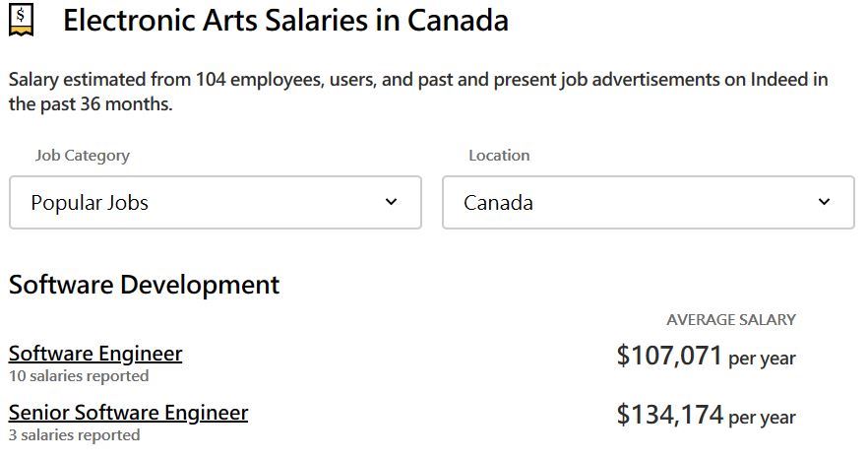
Task: Select the $107,071 per year amount
Action: point(706,356)
